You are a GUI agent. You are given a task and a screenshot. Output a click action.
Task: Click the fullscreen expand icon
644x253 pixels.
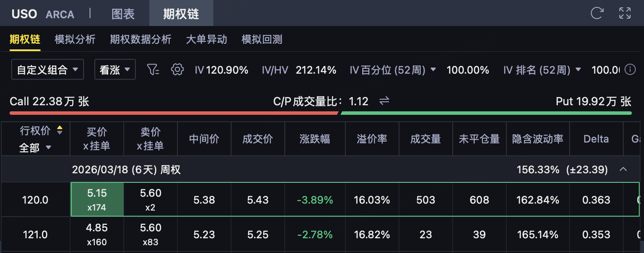click(x=625, y=13)
